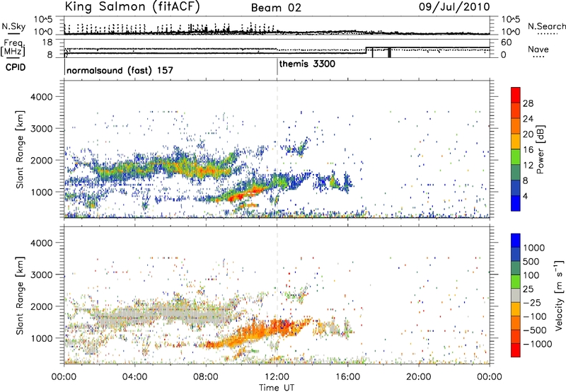Click the "12:00" time axis label
The image size is (566, 392).
(x=277, y=377)
